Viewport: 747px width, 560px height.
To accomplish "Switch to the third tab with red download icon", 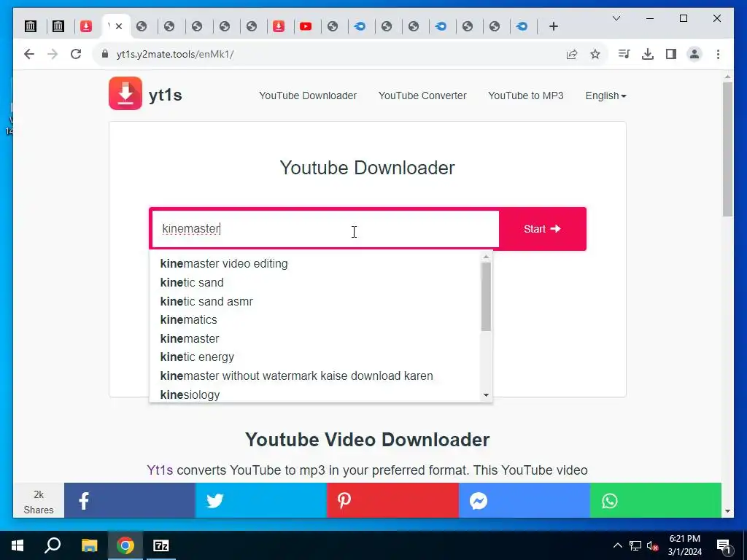I will pos(86,26).
